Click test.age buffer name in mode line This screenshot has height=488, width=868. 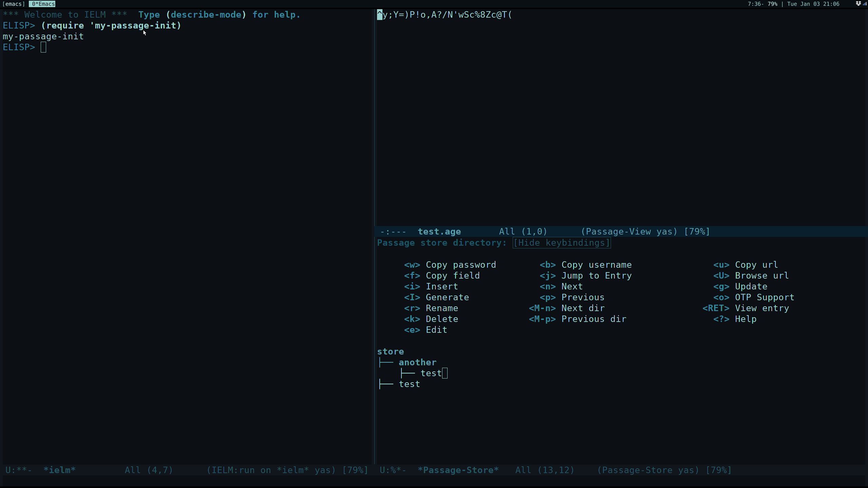439,231
